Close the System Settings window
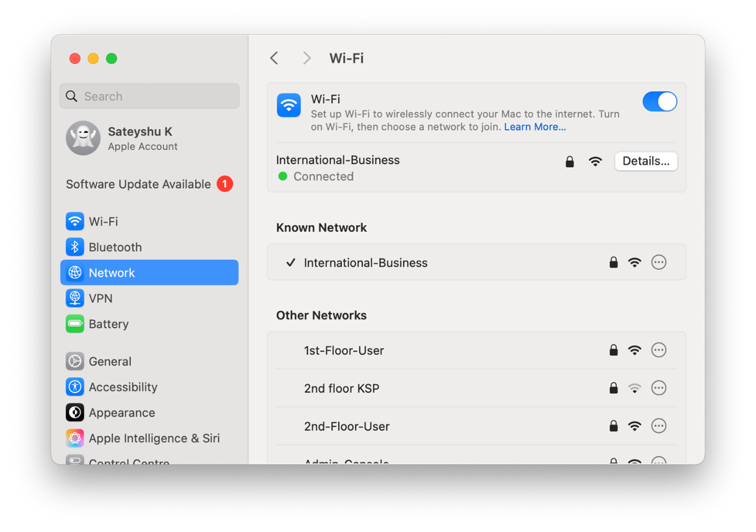 [x=75, y=58]
